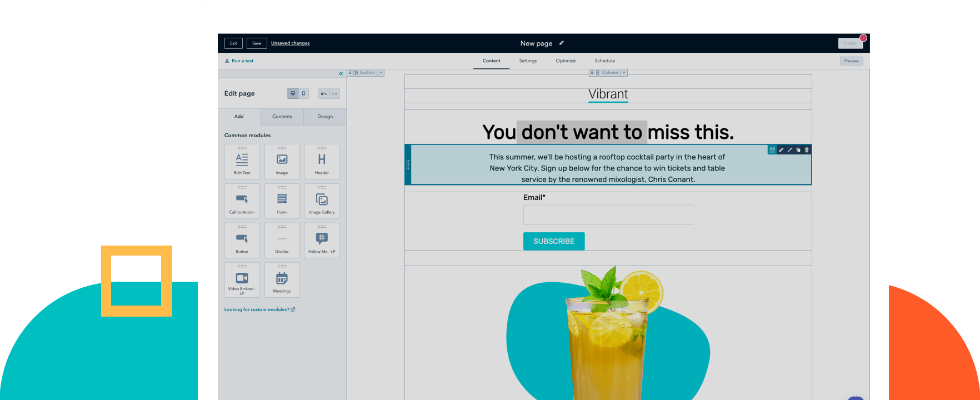980x400 pixels.
Task: Open the Design tab
Action: pos(325,117)
